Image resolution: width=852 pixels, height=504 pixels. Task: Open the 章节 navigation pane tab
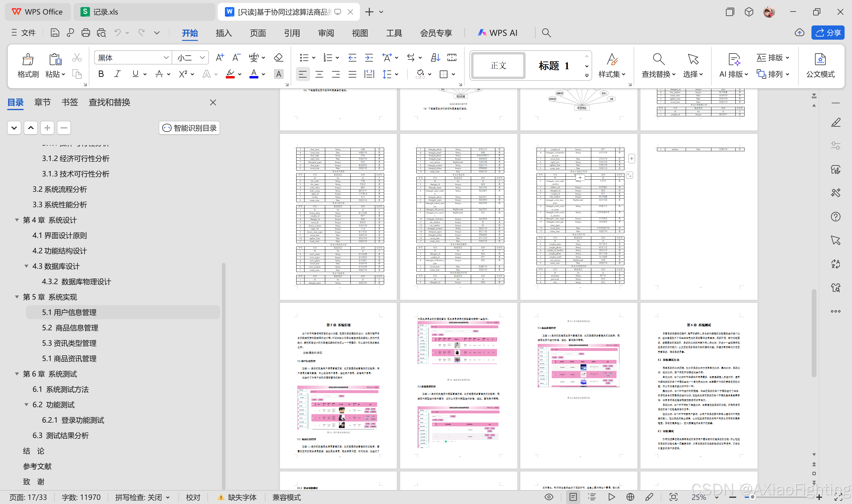[42, 102]
